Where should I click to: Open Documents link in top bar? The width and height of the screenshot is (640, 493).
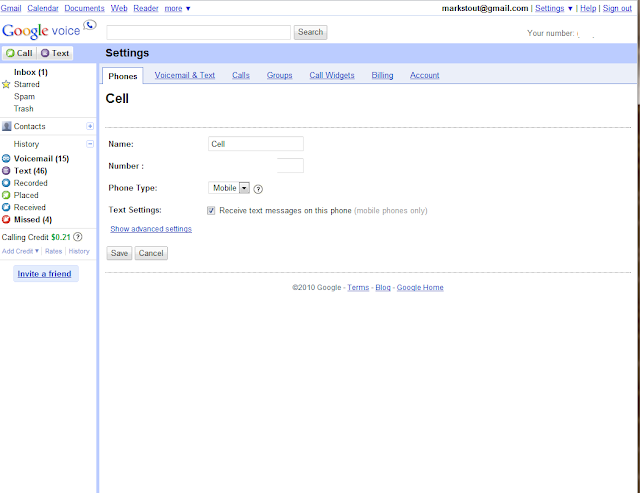coord(84,8)
